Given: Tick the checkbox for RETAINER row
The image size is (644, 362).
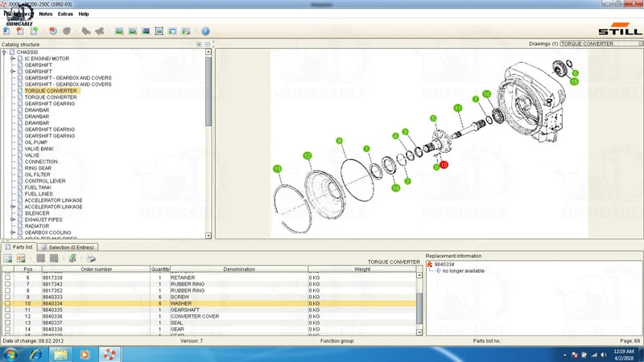Looking at the screenshot, I should coord(7,278).
